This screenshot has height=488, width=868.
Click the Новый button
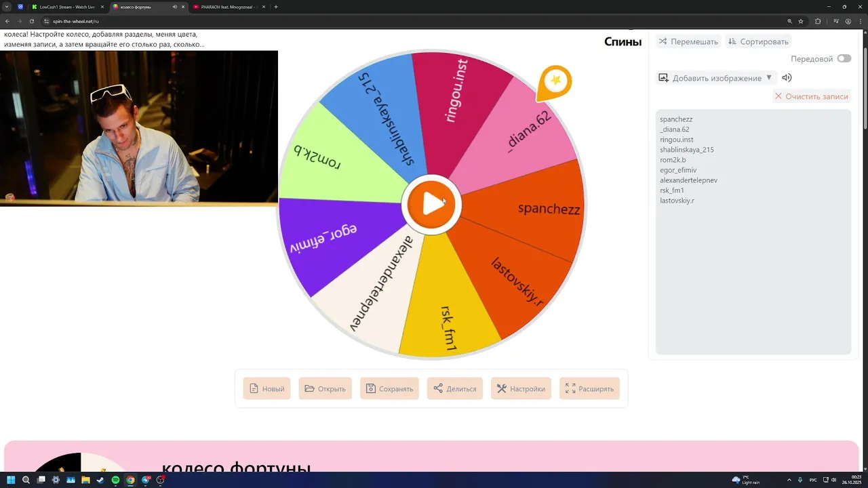(267, 388)
